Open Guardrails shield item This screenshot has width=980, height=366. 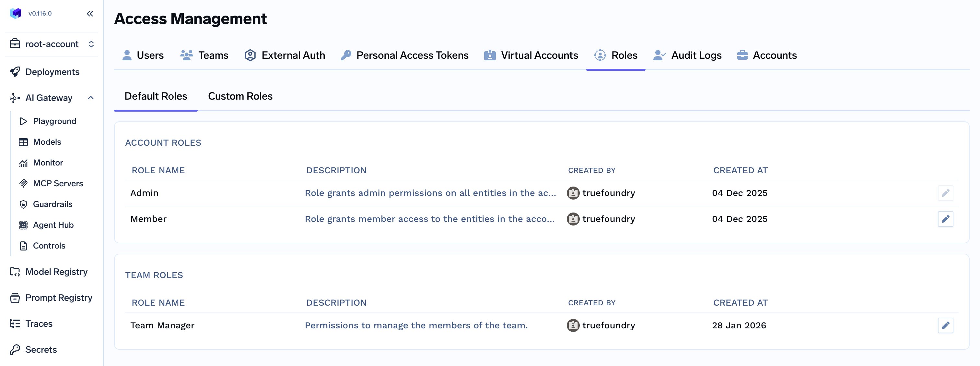tap(52, 204)
